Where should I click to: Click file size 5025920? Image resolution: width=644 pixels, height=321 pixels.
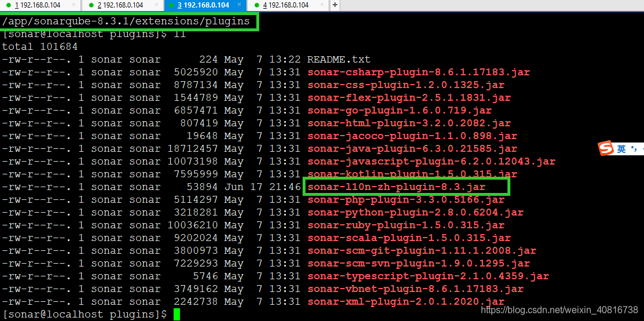196,72
